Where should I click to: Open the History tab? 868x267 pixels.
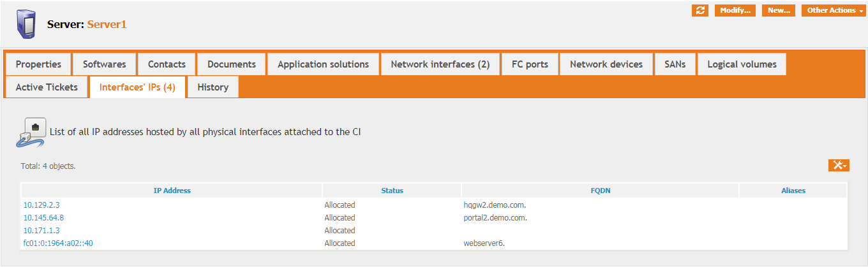click(213, 87)
